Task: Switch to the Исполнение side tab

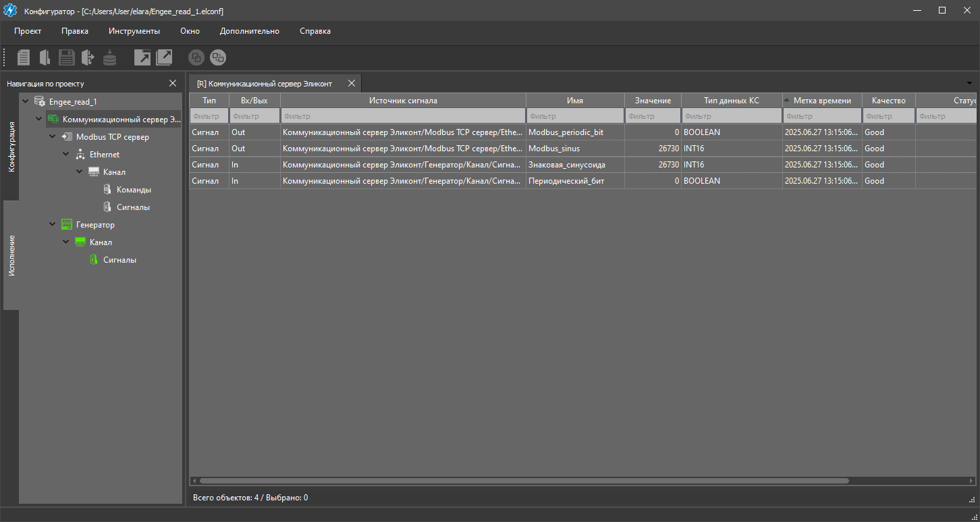Action: point(11,255)
